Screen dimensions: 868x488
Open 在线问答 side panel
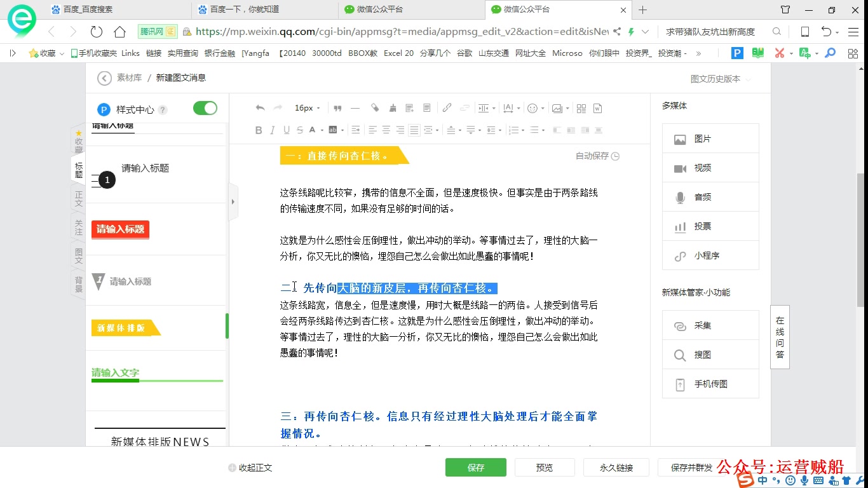(x=780, y=337)
